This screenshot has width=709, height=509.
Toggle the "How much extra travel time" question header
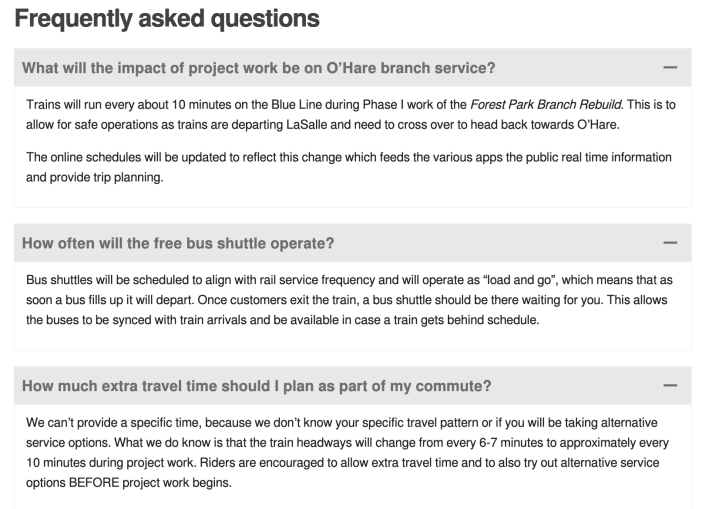coord(256,386)
